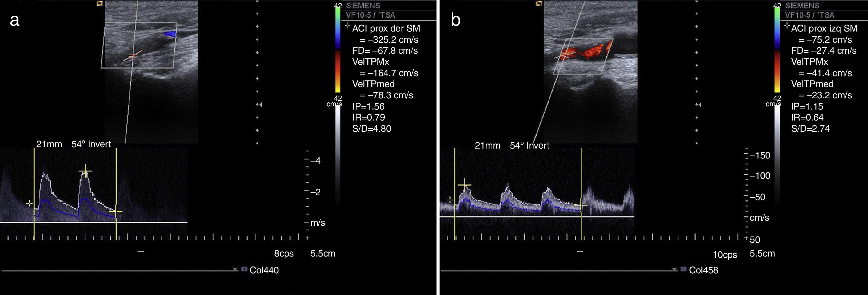This screenshot has height=295, width=868.
Task: Select the VF10-5 / TSA transducer label in panel a
Action: point(370,15)
